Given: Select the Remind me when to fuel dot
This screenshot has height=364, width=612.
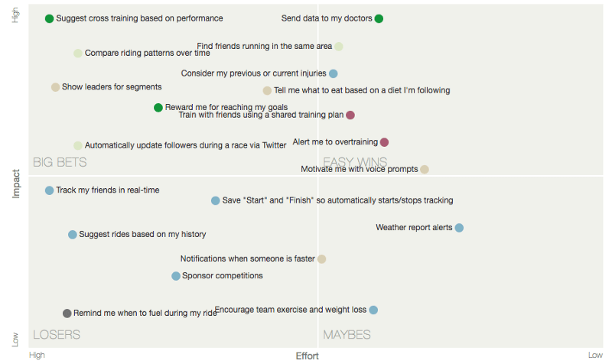Looking at the screenshot, I should pyautogui.click(x=67, y=314).
